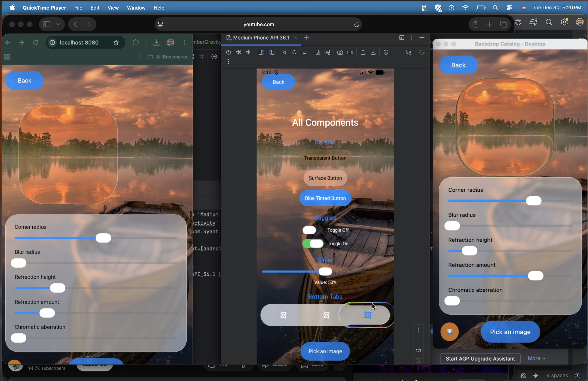This screenshot has width=588, height=381.
Task: Take an emulator screenshot with camera icon
Action: 340,52
